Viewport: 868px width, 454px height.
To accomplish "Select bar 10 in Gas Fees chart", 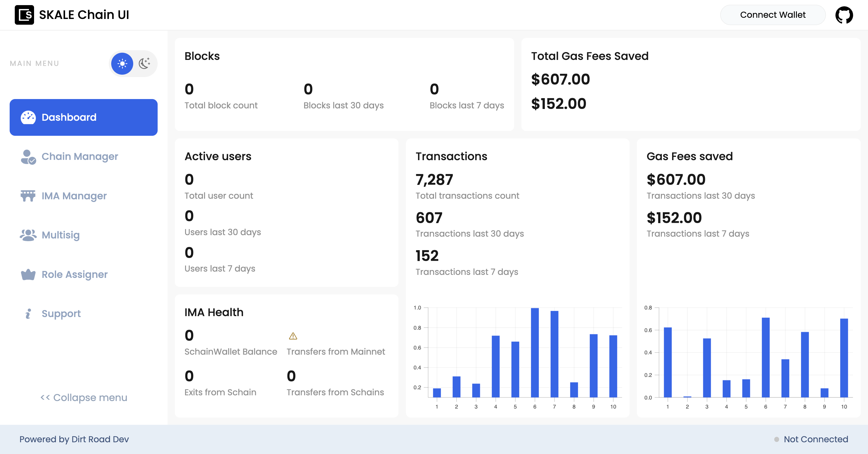I will click(x=844, y=358).
